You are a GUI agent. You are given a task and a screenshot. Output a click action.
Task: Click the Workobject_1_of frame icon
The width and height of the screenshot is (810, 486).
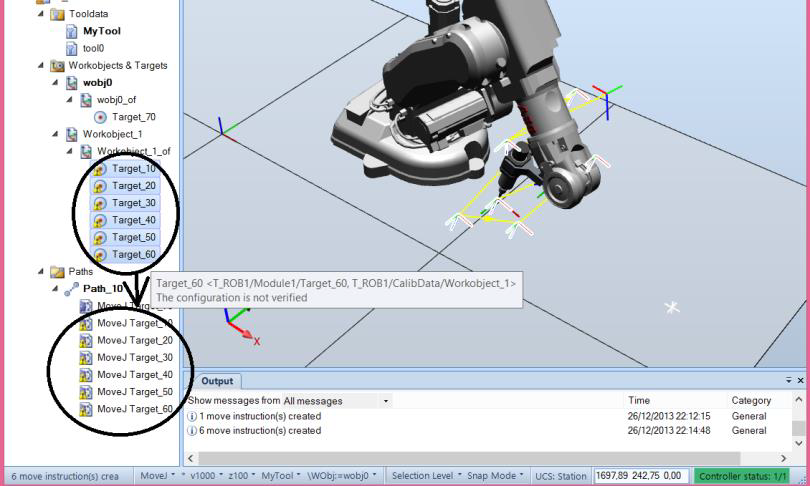tap(86, 152)
